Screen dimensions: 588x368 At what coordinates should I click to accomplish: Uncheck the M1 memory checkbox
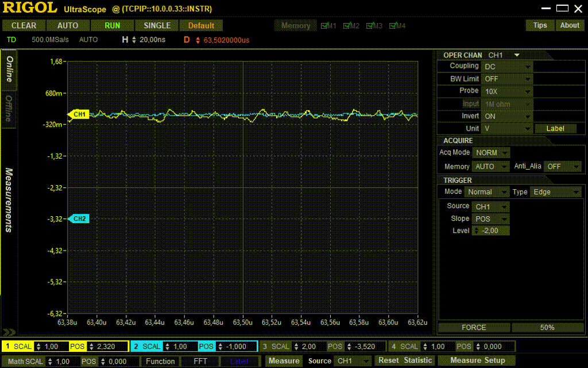325,25
